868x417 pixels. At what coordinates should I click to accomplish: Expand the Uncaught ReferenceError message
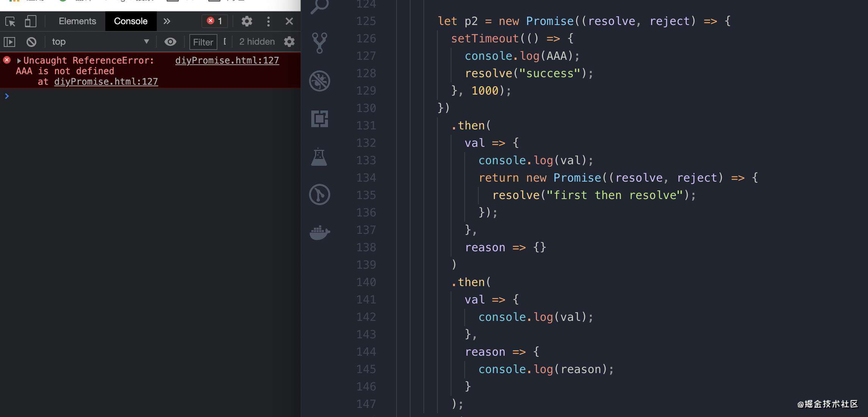[19, 61]
